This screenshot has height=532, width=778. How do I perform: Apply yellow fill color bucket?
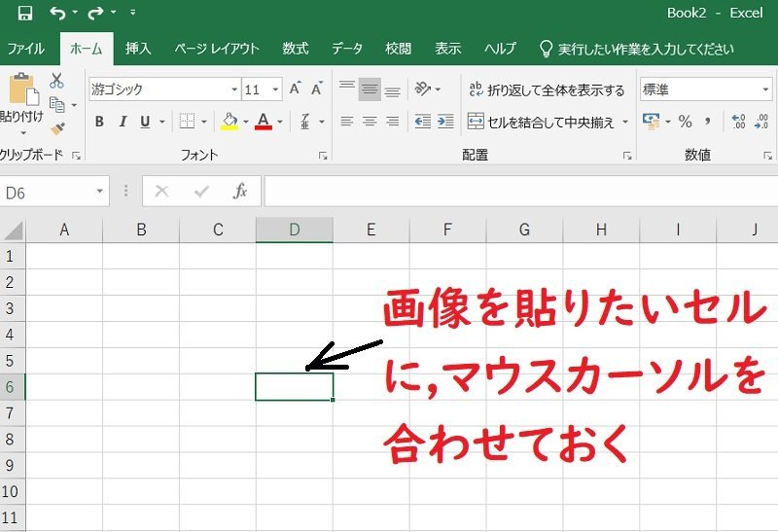pyautogui.click(x=230, y=122)
